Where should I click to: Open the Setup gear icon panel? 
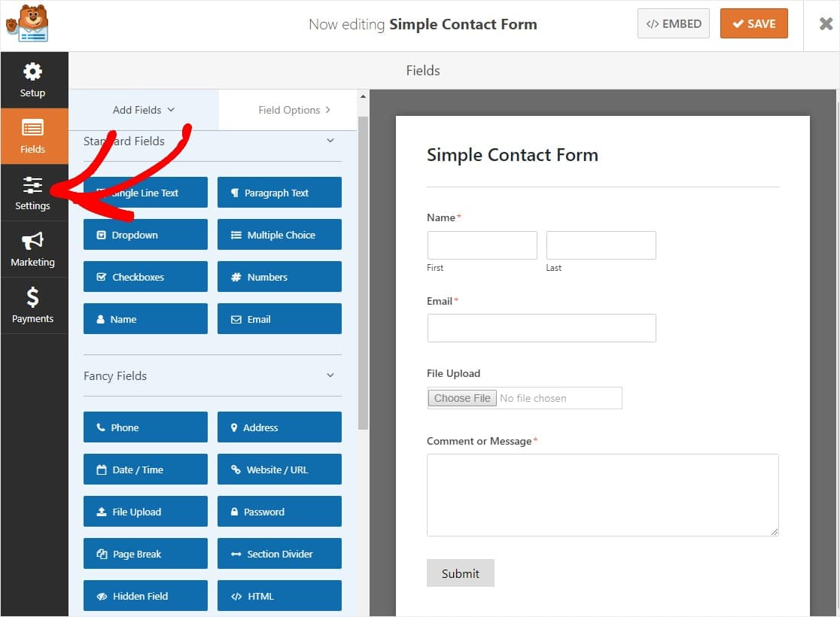[x=32, y=80]
